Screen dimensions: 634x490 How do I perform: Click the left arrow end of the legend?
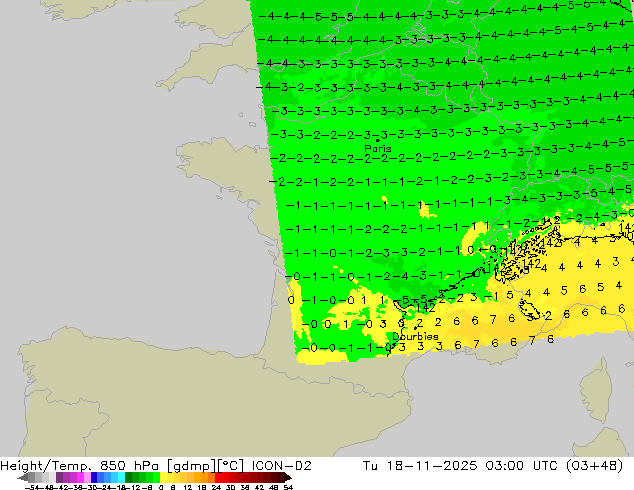23,478
